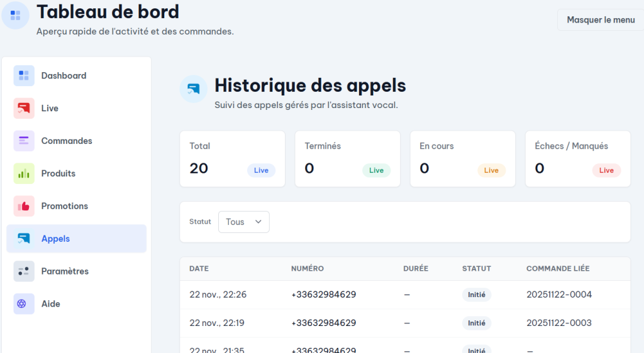
Task: Open the Statut filter dropdown
Action: pos(244,222)
